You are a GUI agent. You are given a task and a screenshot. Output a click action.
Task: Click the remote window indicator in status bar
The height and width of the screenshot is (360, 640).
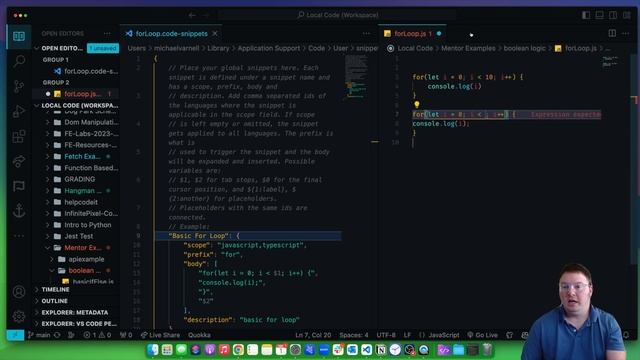[x=15, y=335]
